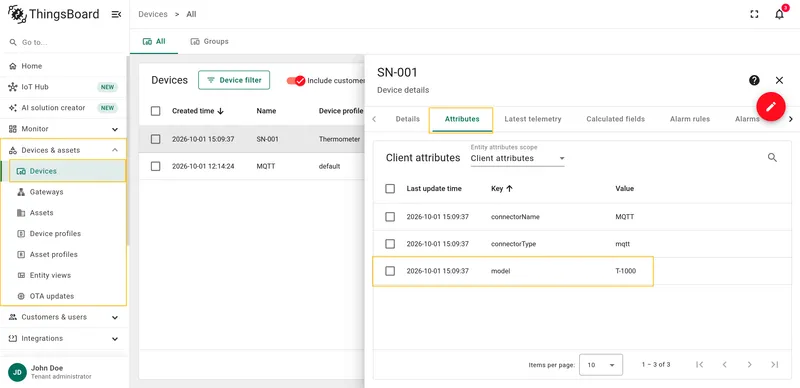Search client attributes magnifier icon
Viewport: 800px width, 388px height.
click(772, 158)
